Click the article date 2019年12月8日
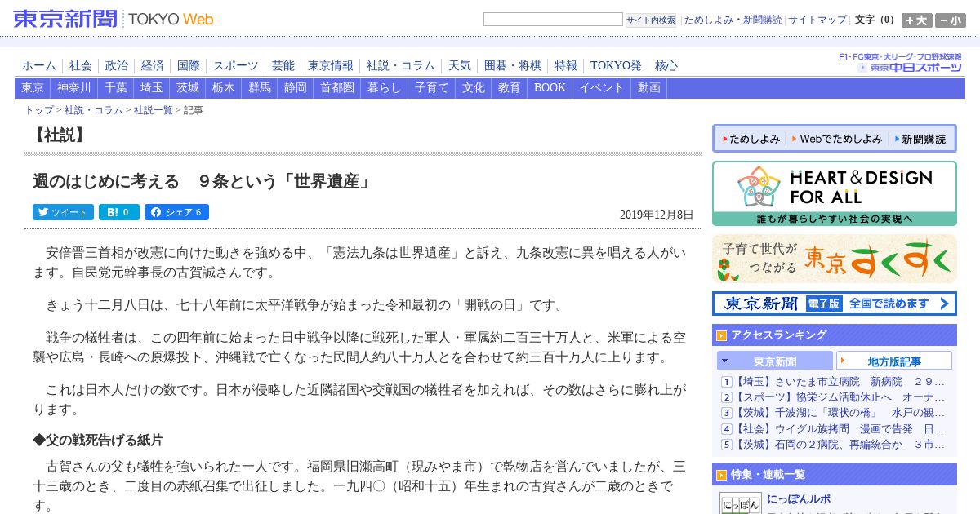Screen dimensions: 980x514 pyautogui.click(x=657, y=215)
